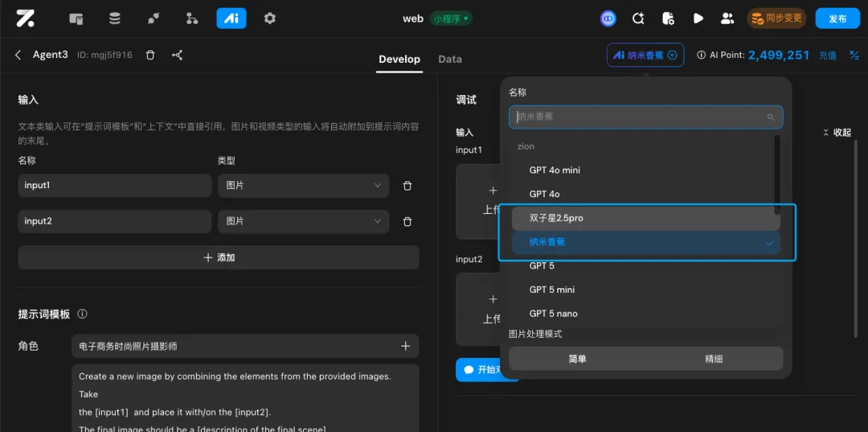Delete the input2 row with its trash icon

407,221
